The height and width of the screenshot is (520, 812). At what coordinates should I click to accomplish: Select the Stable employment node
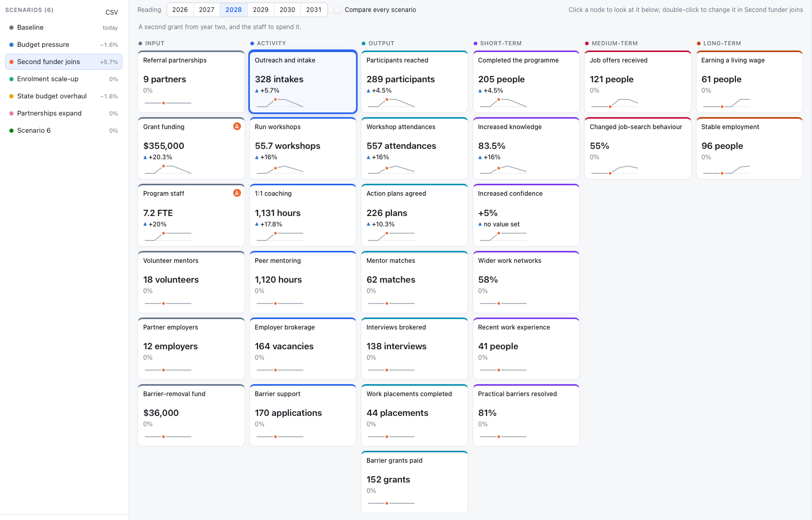click(750, 148)
